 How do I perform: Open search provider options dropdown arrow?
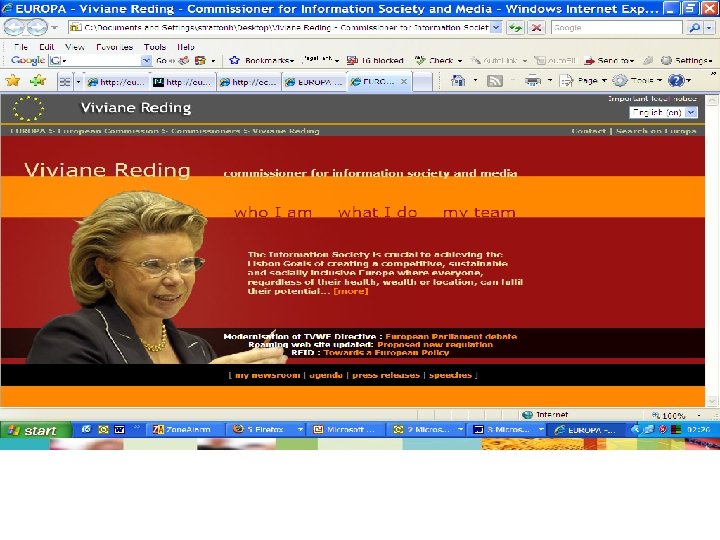tap(709, 28)
